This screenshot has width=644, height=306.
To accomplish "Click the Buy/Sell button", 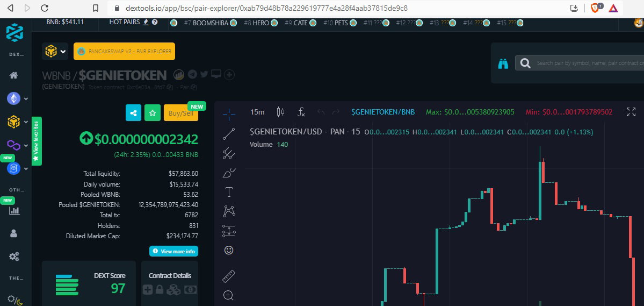I will [x=180, y=113].
